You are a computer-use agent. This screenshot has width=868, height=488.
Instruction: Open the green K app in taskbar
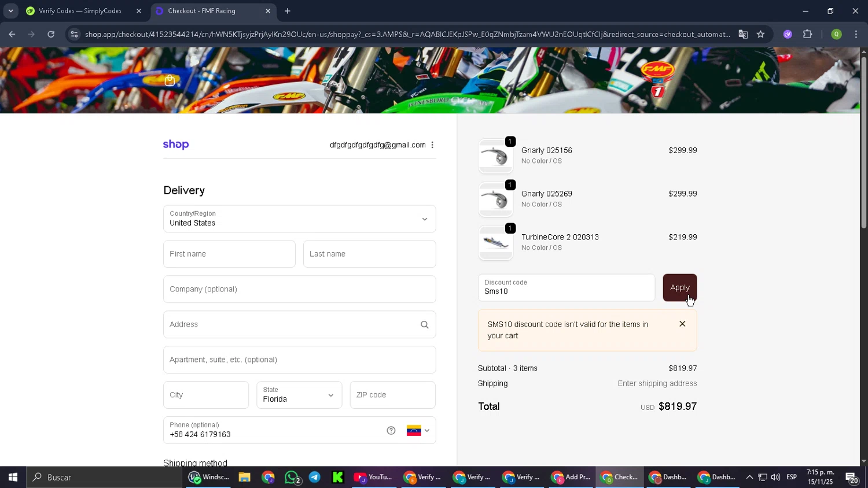pos(338,477)
